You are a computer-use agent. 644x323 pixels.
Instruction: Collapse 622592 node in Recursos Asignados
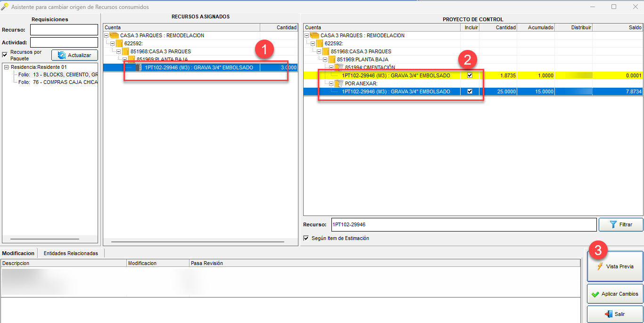(x=112, y=43)
